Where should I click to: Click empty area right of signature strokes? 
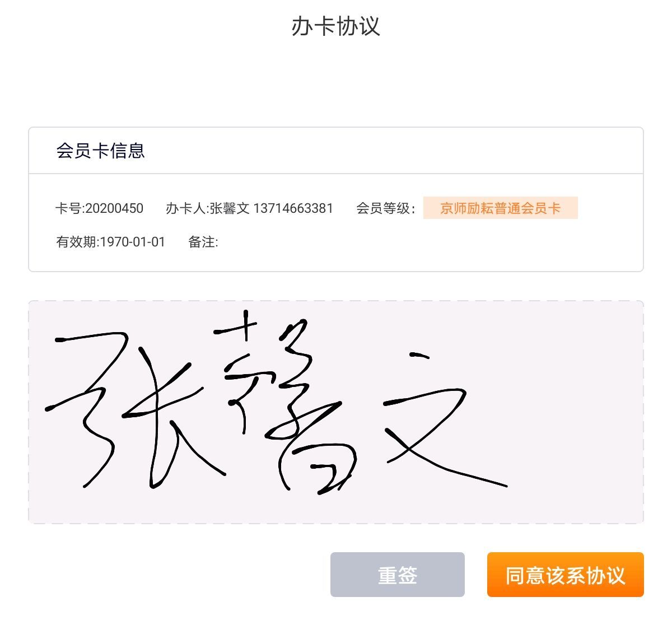(577, 414)
